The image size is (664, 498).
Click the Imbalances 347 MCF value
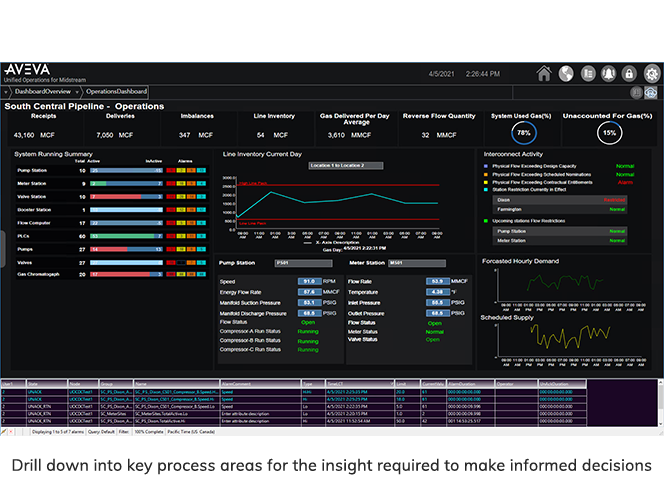[x=196, y=135]
